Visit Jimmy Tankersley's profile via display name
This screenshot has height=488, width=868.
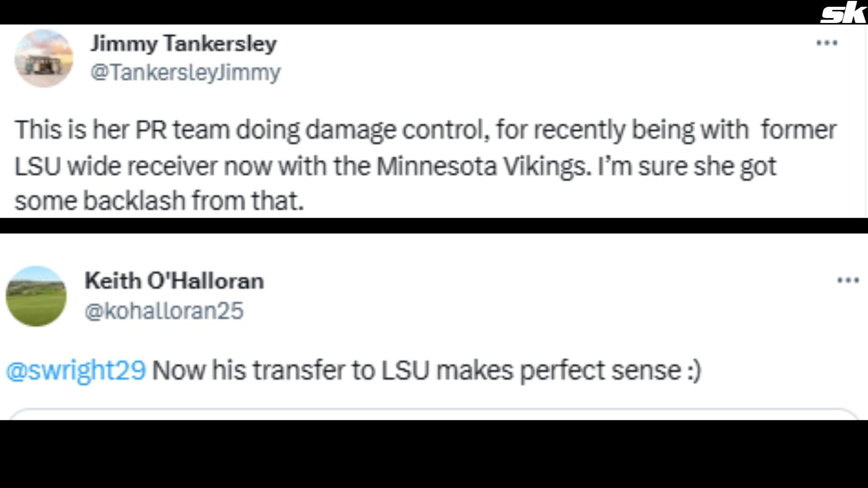[183, 44]
